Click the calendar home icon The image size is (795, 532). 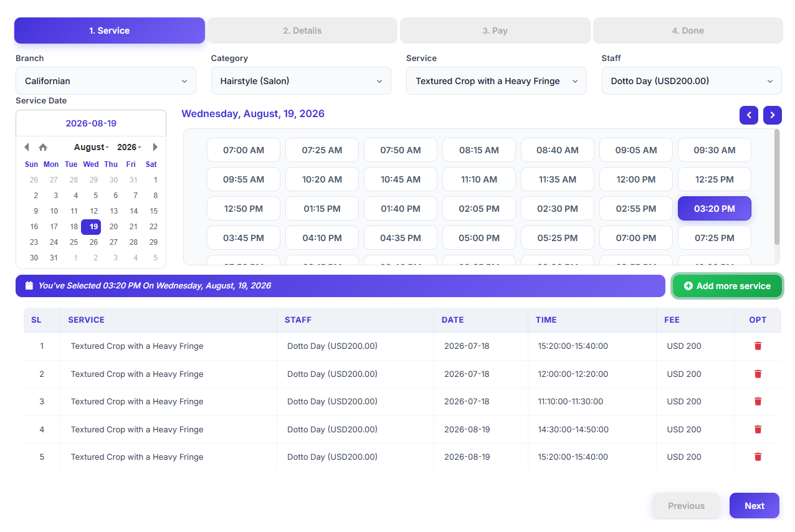tap(43, 147)
